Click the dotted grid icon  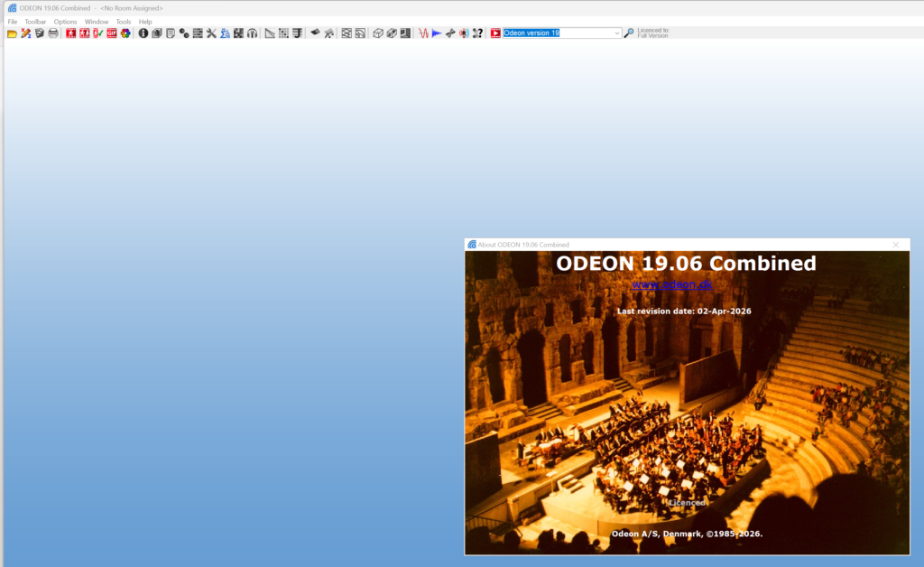pos(283,33)
